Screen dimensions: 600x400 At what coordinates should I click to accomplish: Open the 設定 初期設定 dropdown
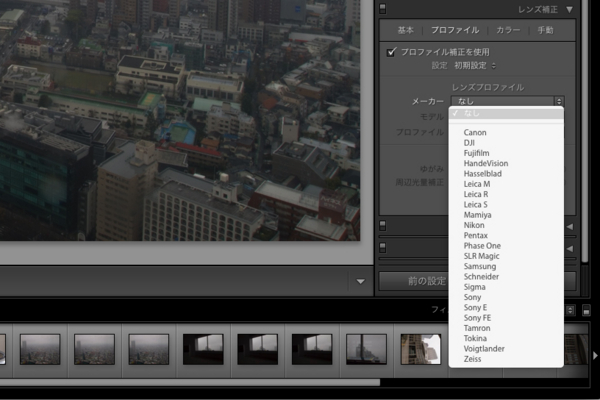click(474, 66)
